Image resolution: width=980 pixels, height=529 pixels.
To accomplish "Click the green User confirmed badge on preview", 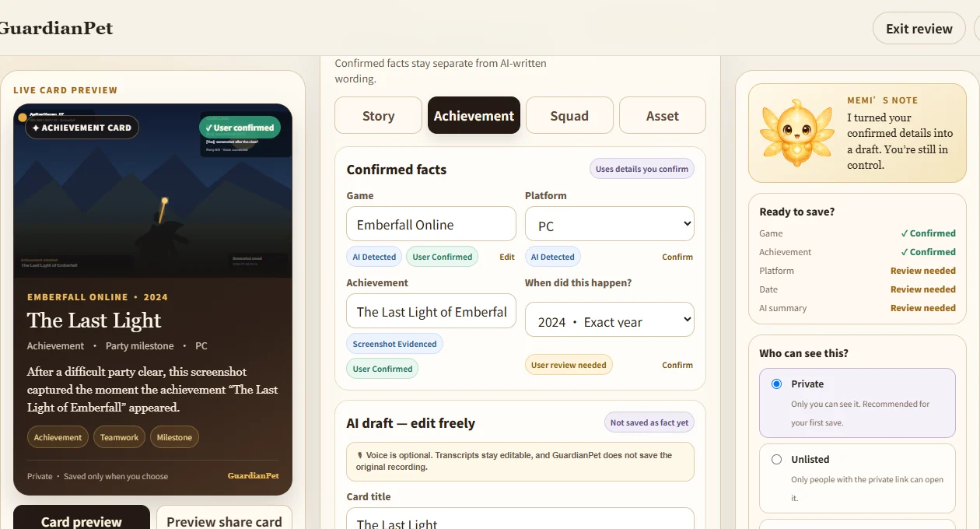I will (240, 128).
